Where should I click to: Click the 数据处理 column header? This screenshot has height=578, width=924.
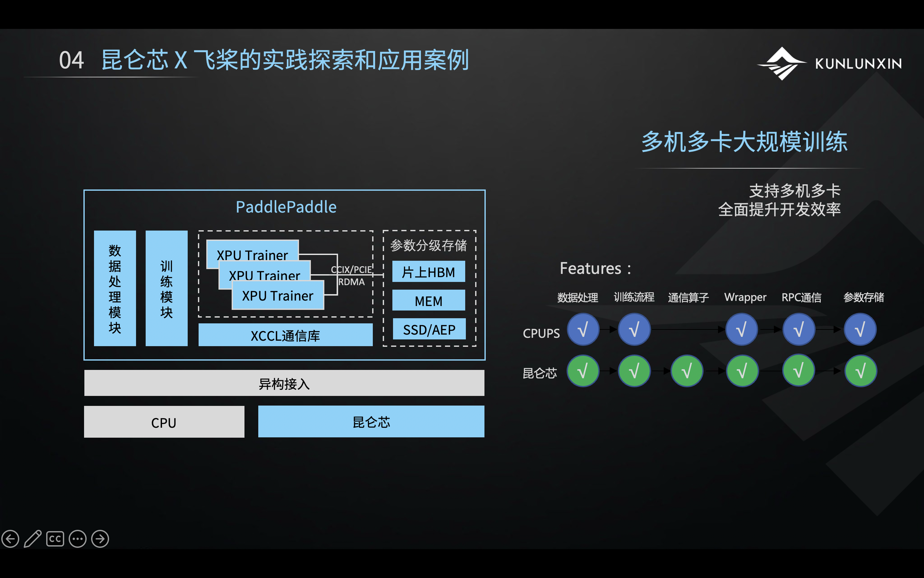click(x=578, y=297)
